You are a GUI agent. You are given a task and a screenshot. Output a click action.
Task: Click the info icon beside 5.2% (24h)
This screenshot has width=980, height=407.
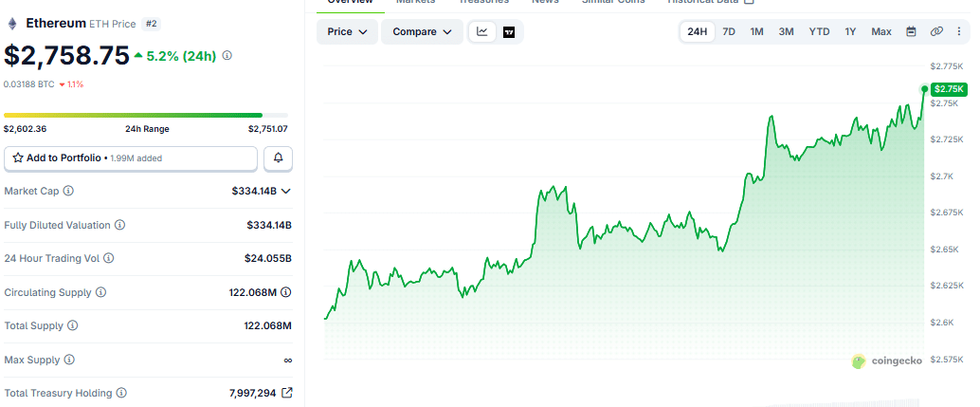click(x=227, y=56)
